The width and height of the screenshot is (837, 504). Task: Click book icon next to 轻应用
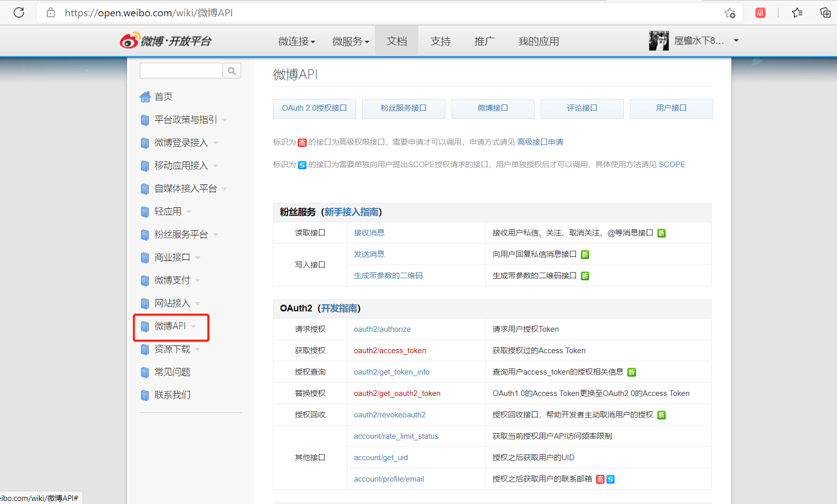(145, 211)
